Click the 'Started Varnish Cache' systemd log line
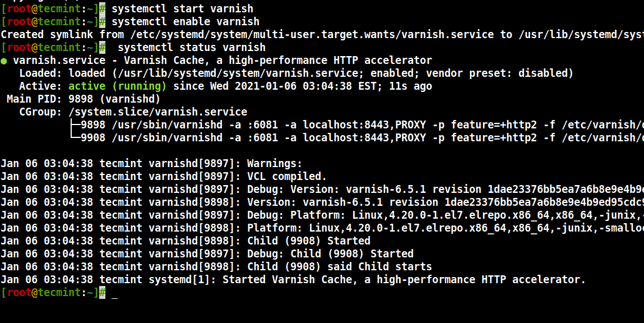Viewport: 644px width, 323px height. click(x=404, y=279)
